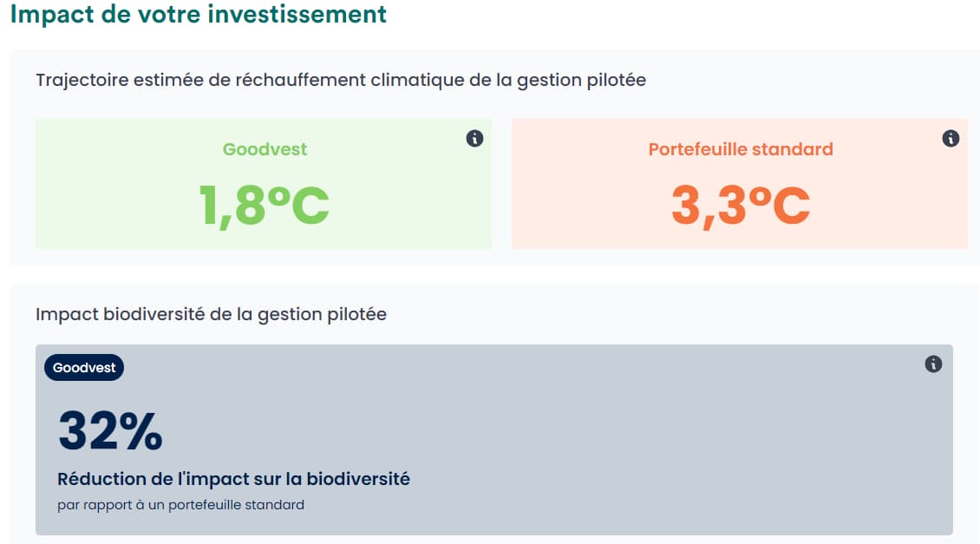The image size is (980, 544).
Task: Click the 1,8°C temperature value
Action: [x=263, y=204]
